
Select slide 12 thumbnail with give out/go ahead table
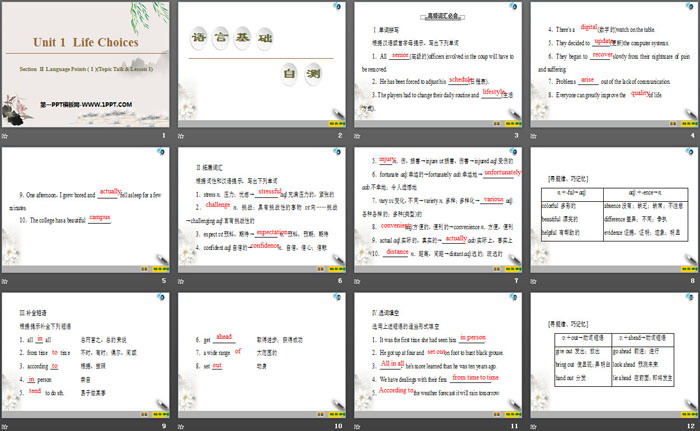coord(614,355)
